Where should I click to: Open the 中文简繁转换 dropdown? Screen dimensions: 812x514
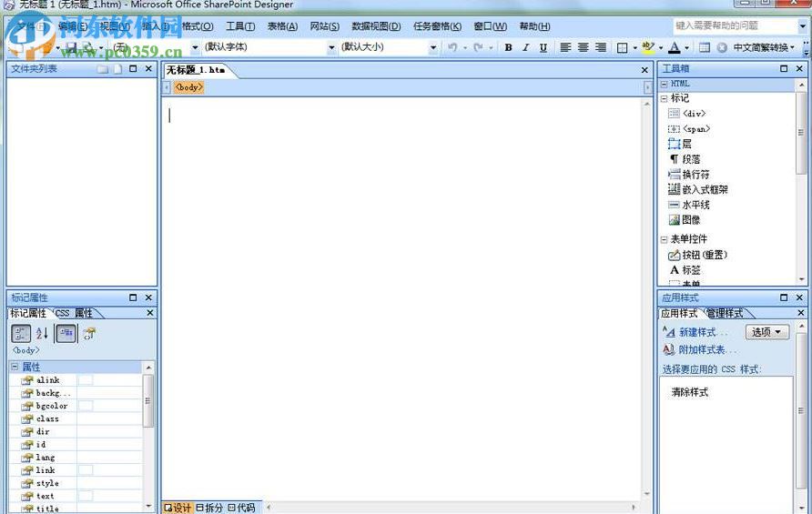pos(764,47)
